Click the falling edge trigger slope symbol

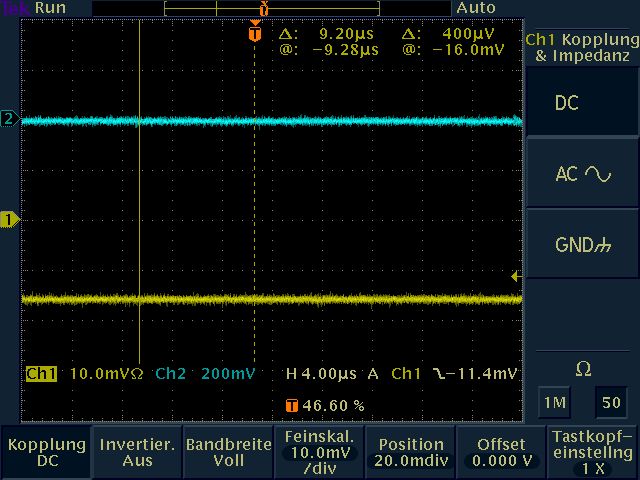[x=441, y=374]
